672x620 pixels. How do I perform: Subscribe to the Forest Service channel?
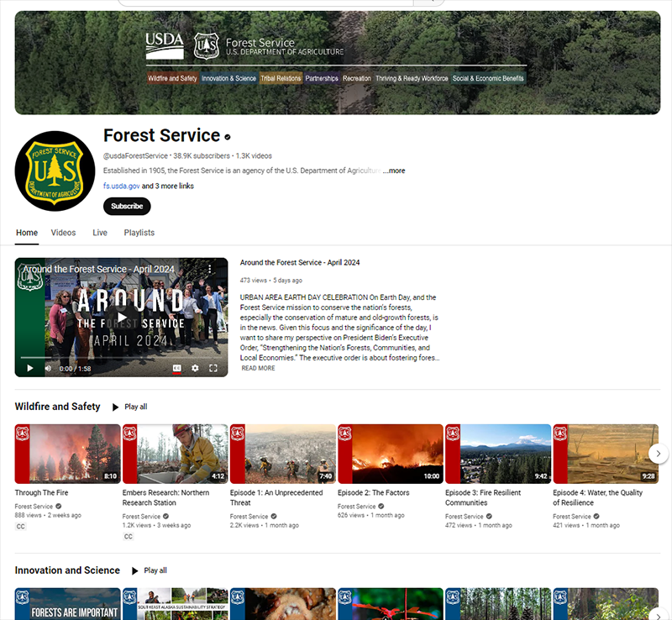click(x=127, y=206)
